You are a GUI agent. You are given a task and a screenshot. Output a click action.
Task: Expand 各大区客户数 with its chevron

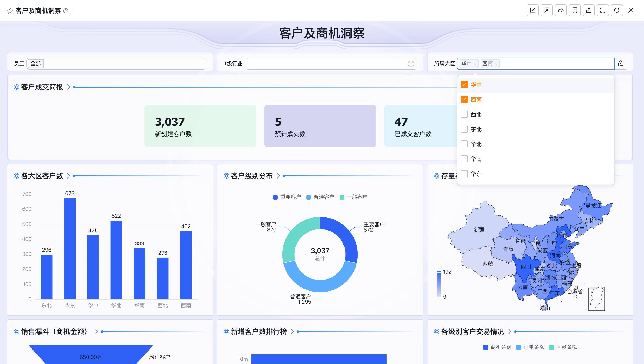[x=68, y=176]
